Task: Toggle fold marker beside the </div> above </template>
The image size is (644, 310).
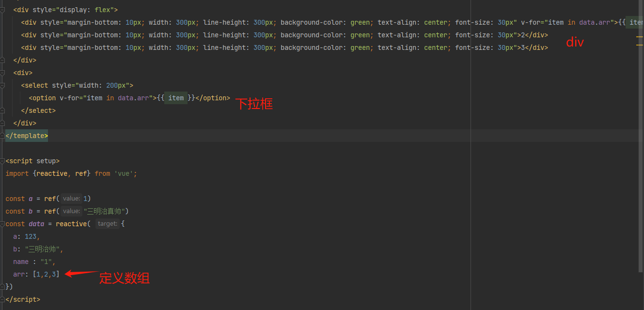Action: click(x=2, y=123)
